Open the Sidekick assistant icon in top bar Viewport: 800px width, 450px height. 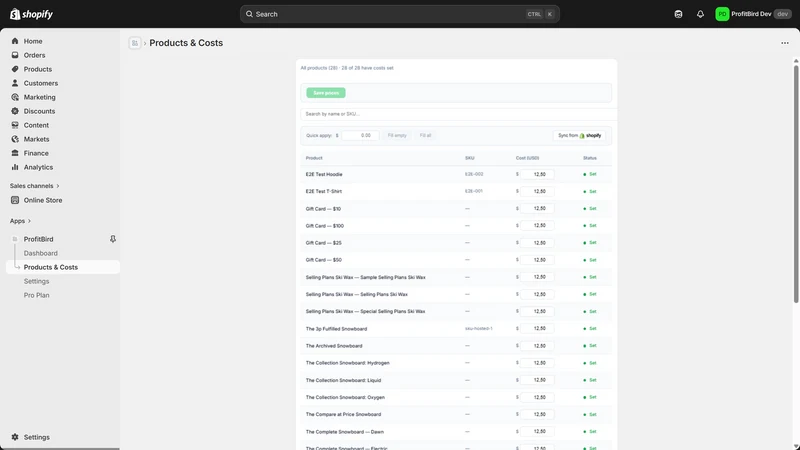click(678, 14)
